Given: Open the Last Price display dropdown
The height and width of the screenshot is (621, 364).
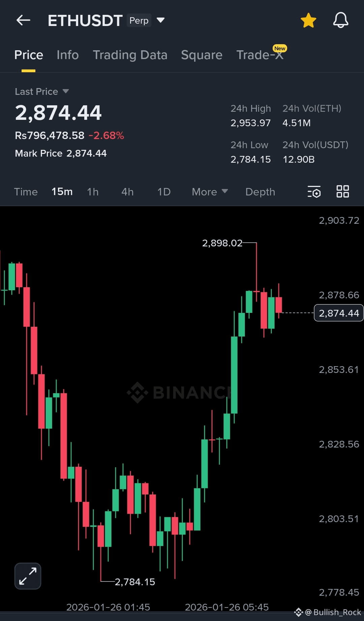Looking at the screenshot, I should 41,91.
